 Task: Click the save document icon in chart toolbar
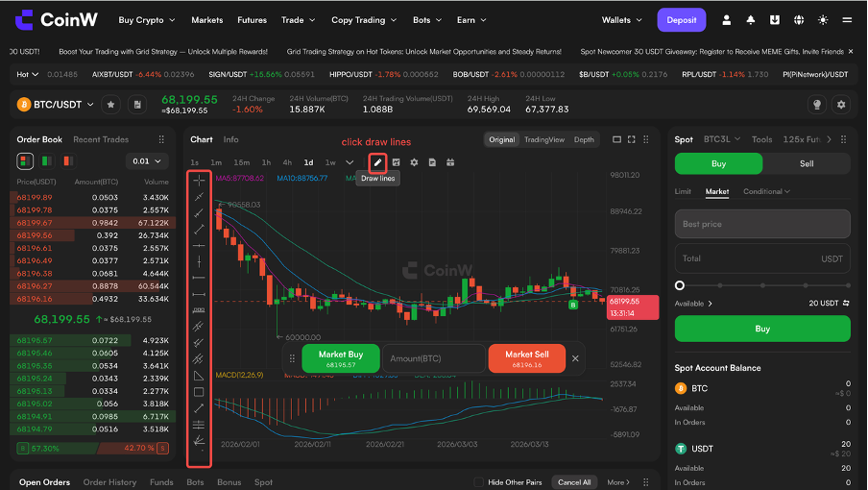pos(432,162)
